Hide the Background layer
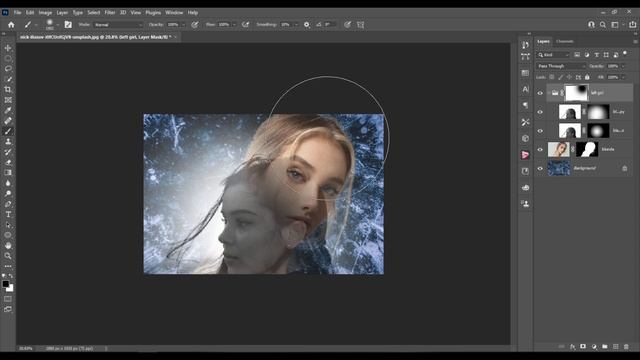This screenshot has width=640, height=360. [x=540, y=168]
